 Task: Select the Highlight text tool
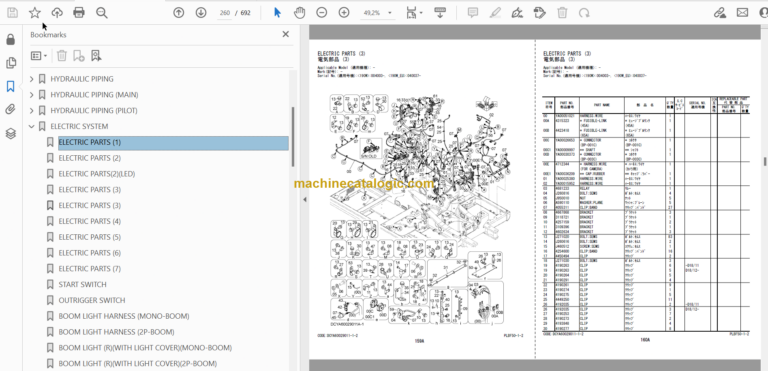pos(495,13)
